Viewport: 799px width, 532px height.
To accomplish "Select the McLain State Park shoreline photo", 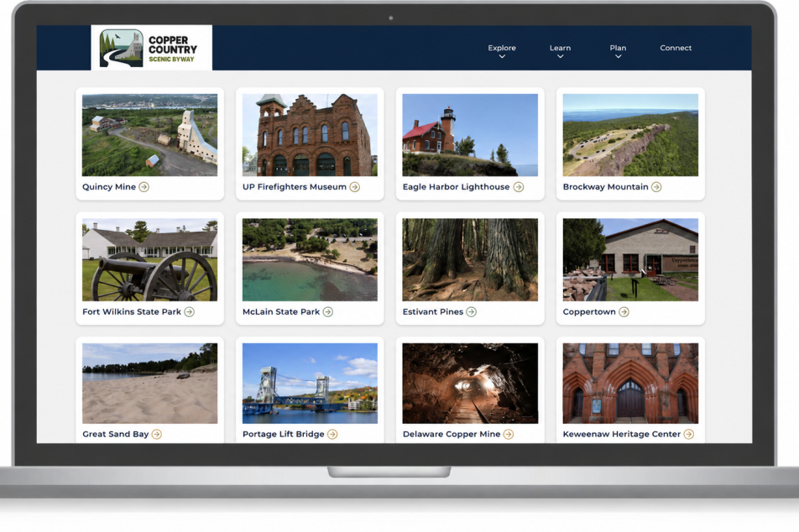I will [310, 260].
